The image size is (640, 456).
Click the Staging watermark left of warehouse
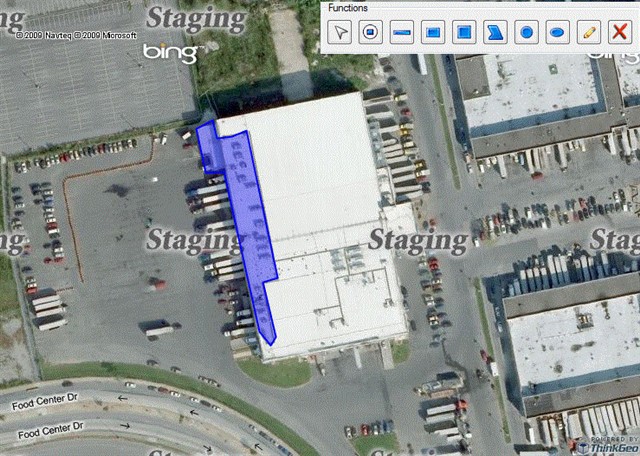(193, 240)
